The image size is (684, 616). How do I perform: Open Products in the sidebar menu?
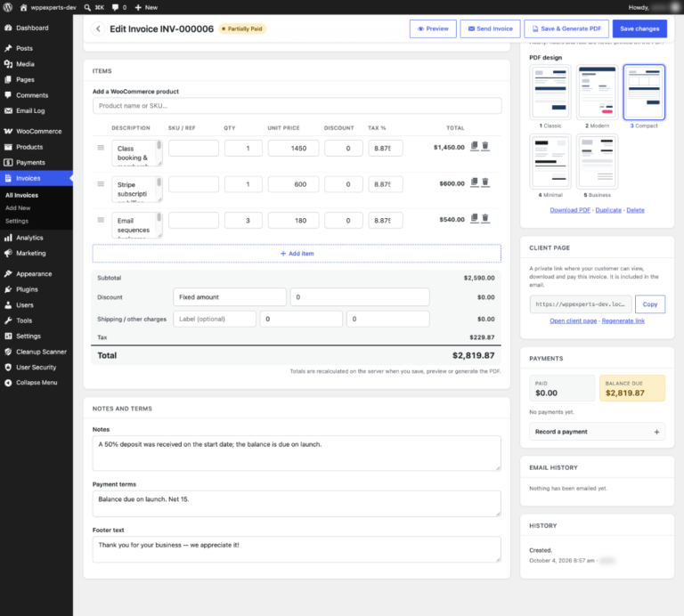pyautogui.click(x=29, y=147)
